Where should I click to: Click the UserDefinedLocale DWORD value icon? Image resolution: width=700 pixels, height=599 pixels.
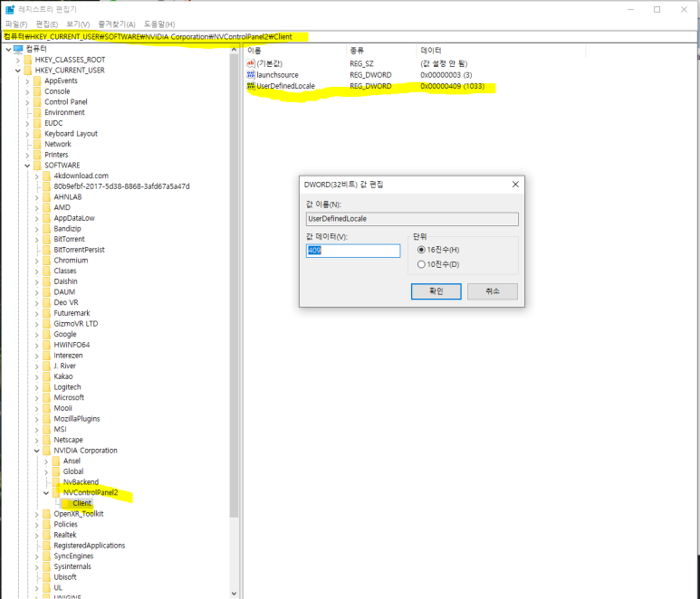point(251,86)
